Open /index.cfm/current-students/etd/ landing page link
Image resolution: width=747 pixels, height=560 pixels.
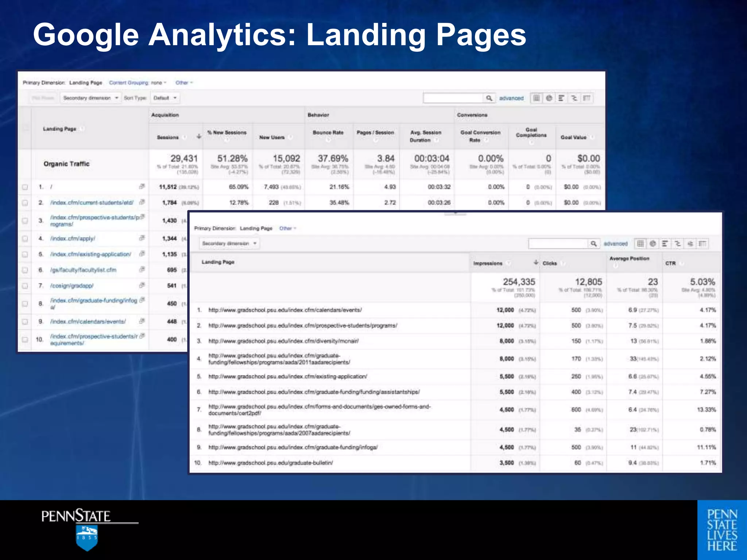click(92, 203)
